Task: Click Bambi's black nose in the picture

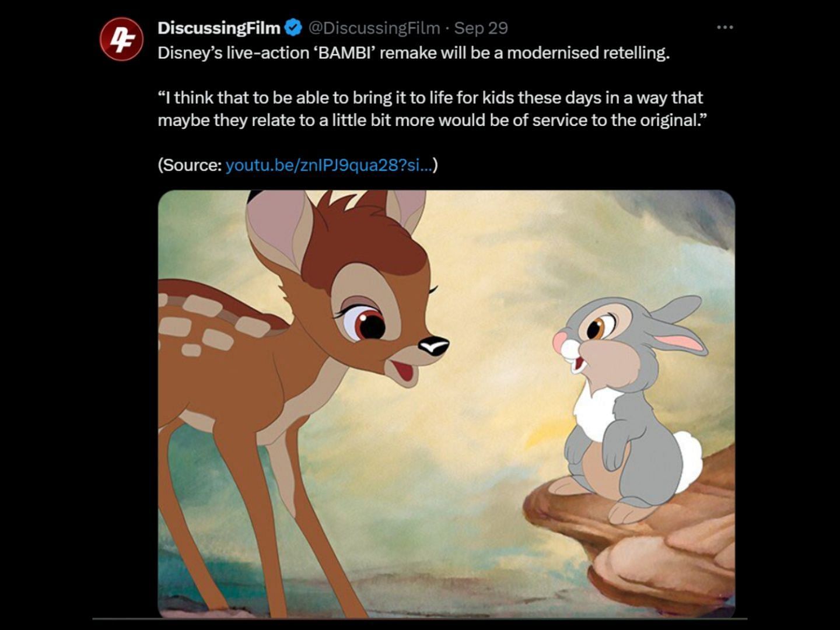Action: (434, 346)
